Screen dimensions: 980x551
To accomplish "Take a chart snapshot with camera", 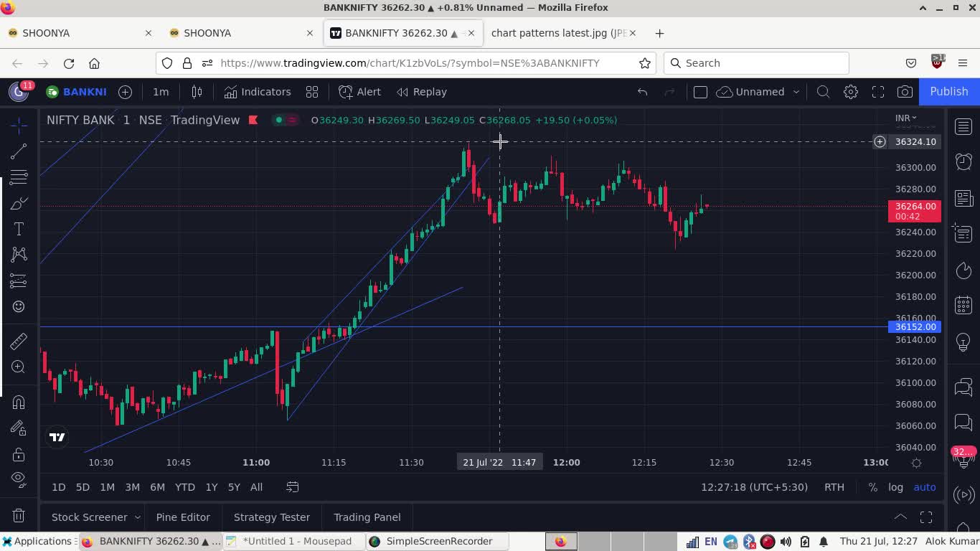I will [x=905, y=92].
